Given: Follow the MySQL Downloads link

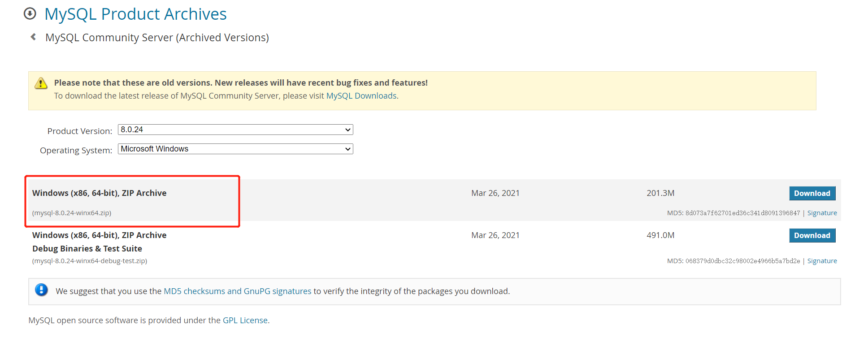Looking at the screenshot, I should 361,95.
